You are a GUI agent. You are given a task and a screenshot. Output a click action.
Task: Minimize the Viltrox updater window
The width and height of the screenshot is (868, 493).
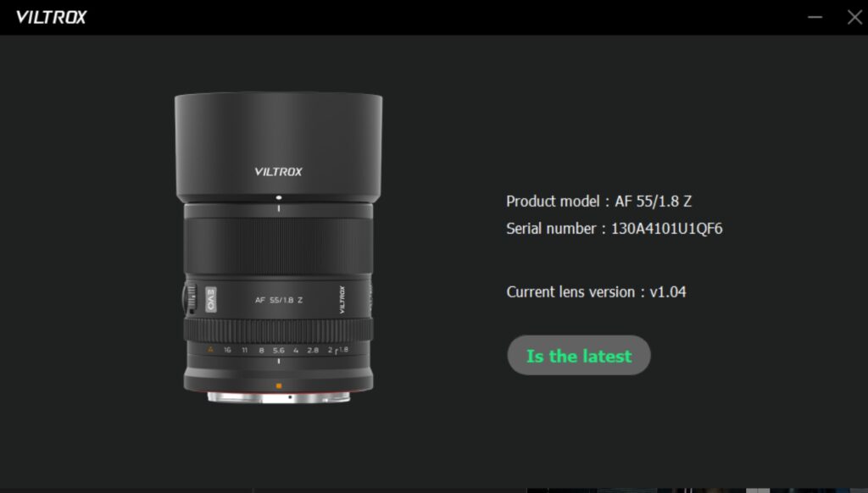(x=815, y=17)
